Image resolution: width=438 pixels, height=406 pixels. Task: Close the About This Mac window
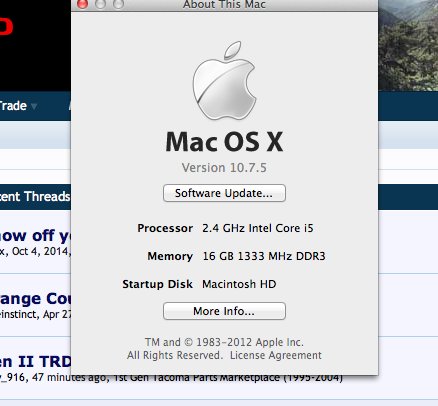pos(82,4)
